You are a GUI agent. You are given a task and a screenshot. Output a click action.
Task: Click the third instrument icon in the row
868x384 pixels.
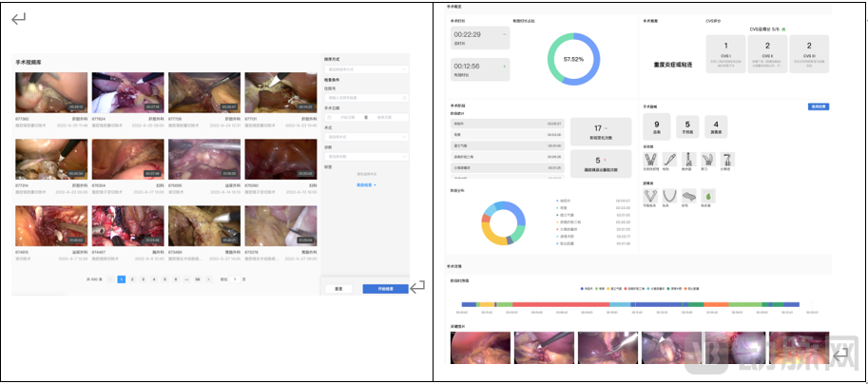click(x=688, y=158)
